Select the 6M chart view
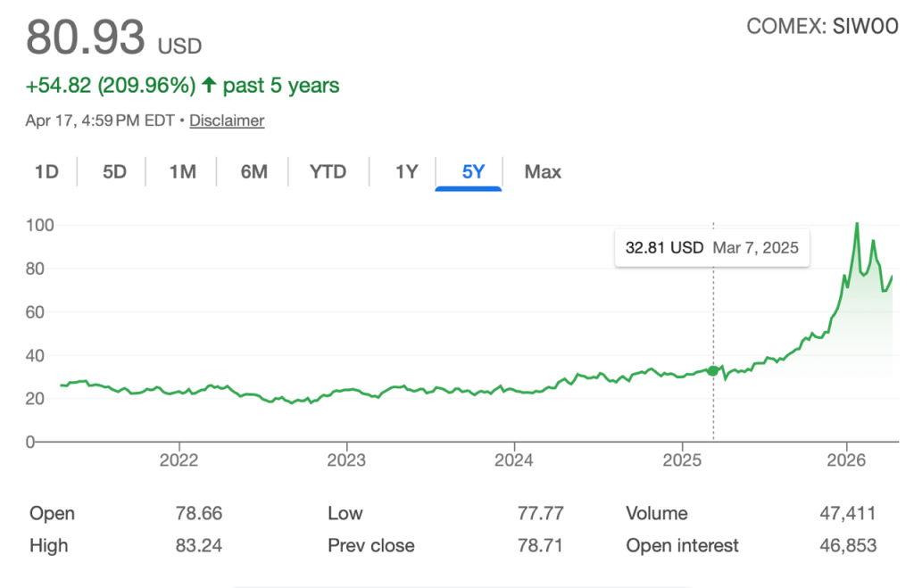 tap(252, 171)
